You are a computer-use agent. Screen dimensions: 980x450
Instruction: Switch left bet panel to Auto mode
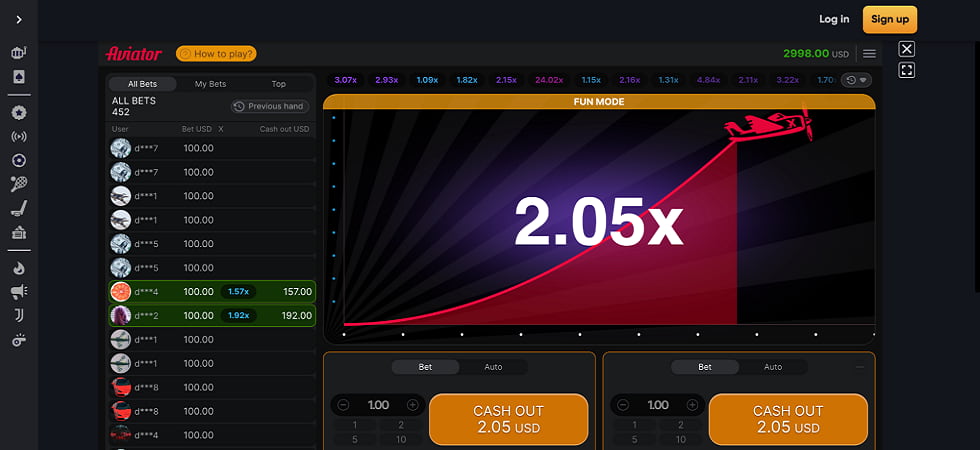coord(493,367)
